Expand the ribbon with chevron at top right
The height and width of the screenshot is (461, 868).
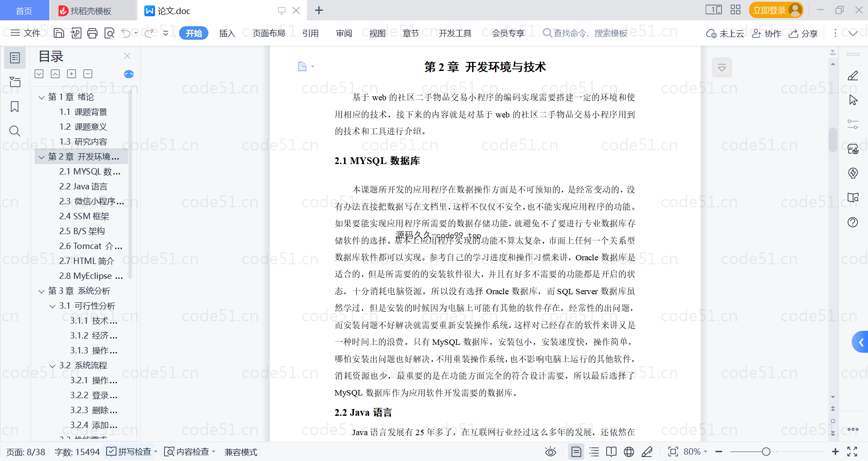[x=853, y=33]
